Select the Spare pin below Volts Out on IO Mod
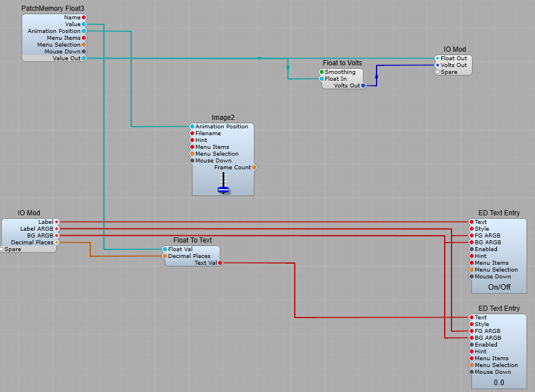Screen dimensions: 535x392 point(437,72)
